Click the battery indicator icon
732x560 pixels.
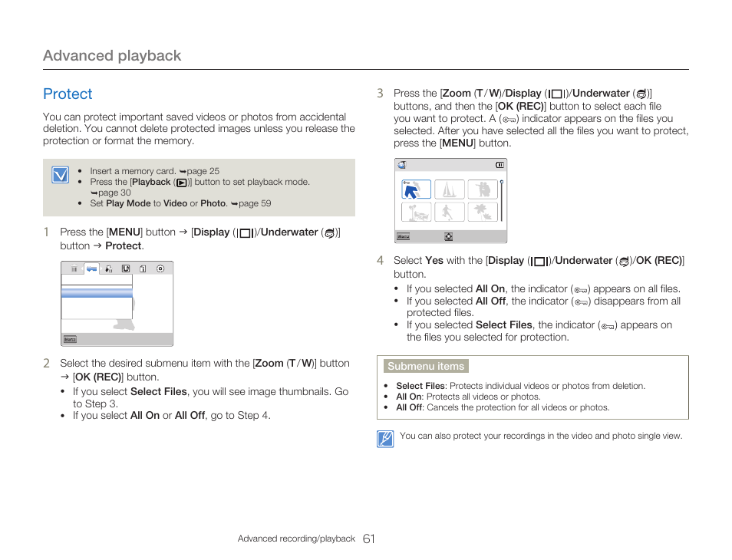[x=500, y=165]
